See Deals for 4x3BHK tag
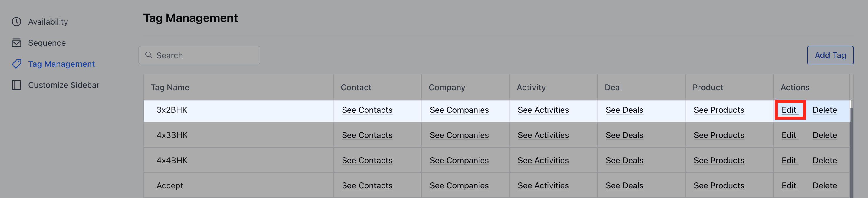This screenshot has width=868, height=198. [x=624, y=135]
